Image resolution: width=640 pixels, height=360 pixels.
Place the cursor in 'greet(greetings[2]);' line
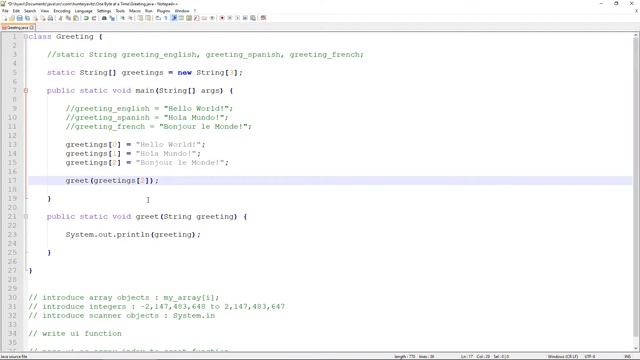112,180
